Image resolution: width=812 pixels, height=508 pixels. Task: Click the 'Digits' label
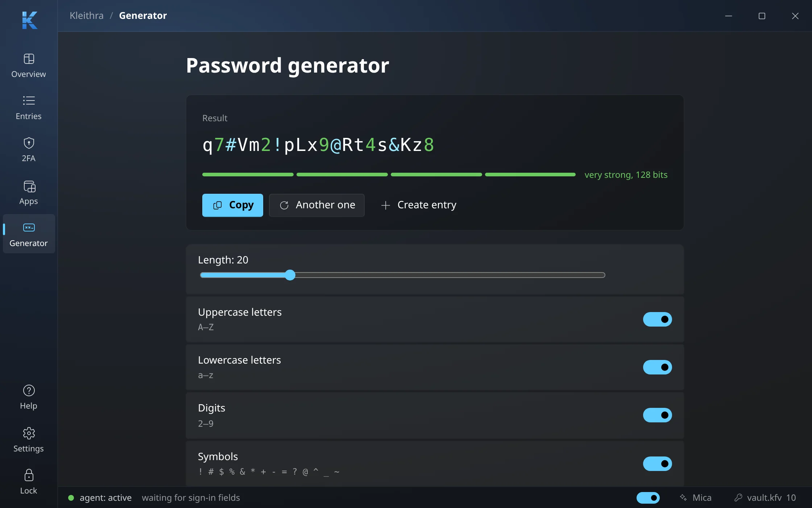pyautogui.click(x=212, y=408)
